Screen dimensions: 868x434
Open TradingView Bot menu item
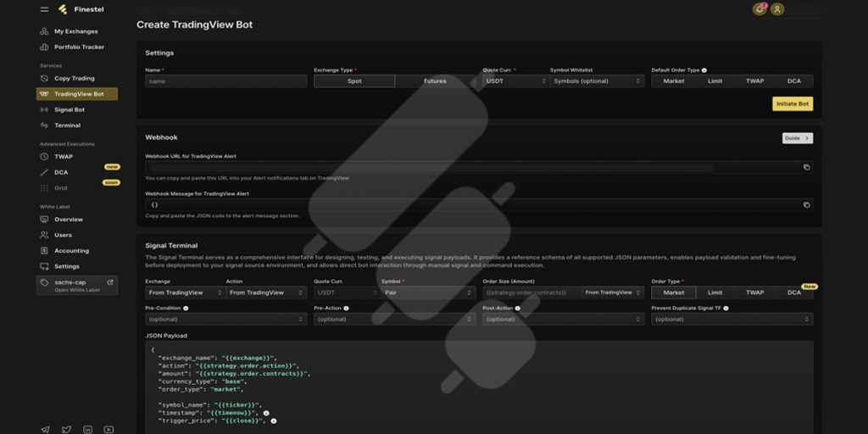[x=77, y=94]
